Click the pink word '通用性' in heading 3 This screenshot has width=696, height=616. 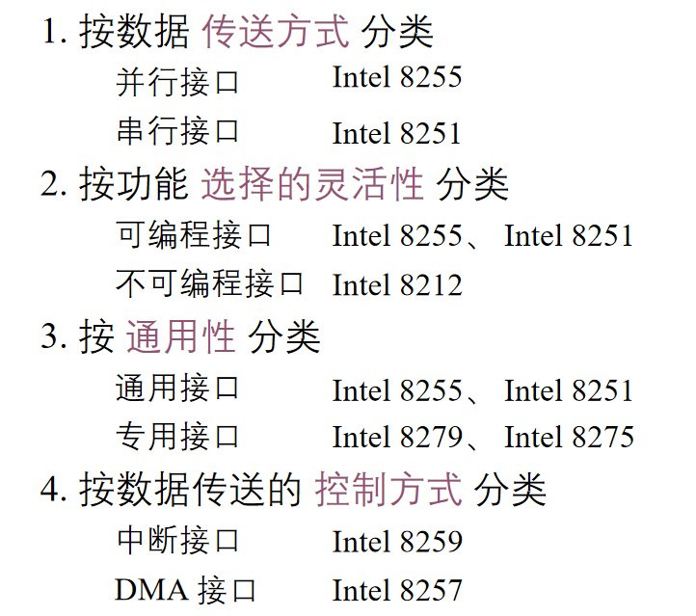pos(180,336)
